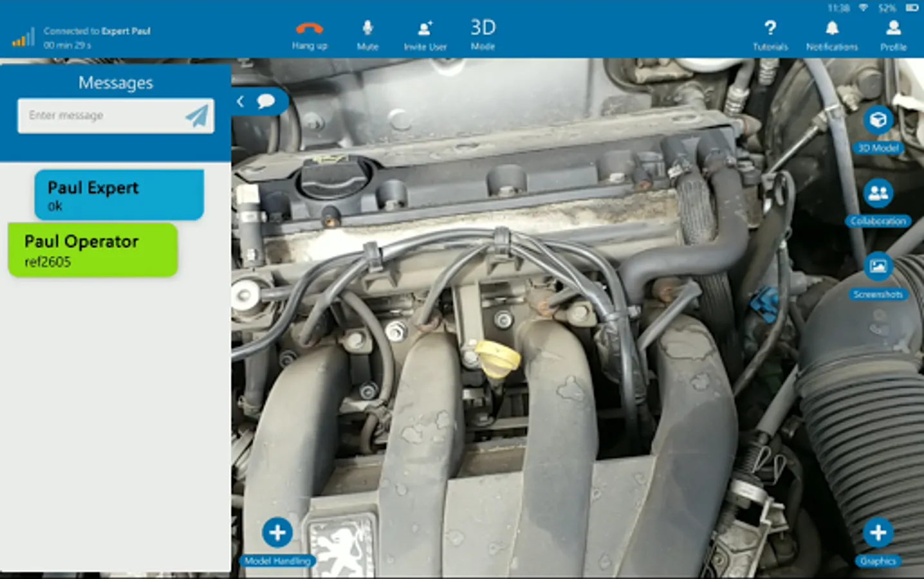Select the Paul Operator 'ref2605' message bubble
The width and height of the screenshot is (924, 579).
tap(93, 250)
